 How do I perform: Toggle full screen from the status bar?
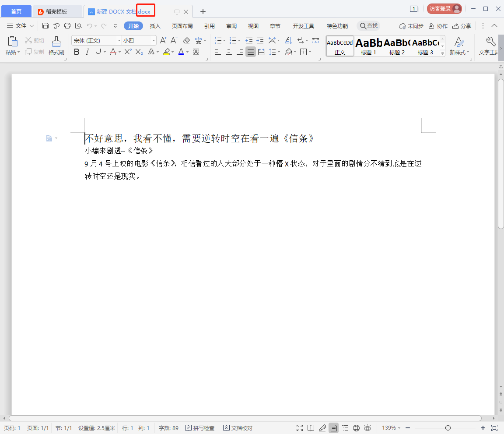(299, 428)
